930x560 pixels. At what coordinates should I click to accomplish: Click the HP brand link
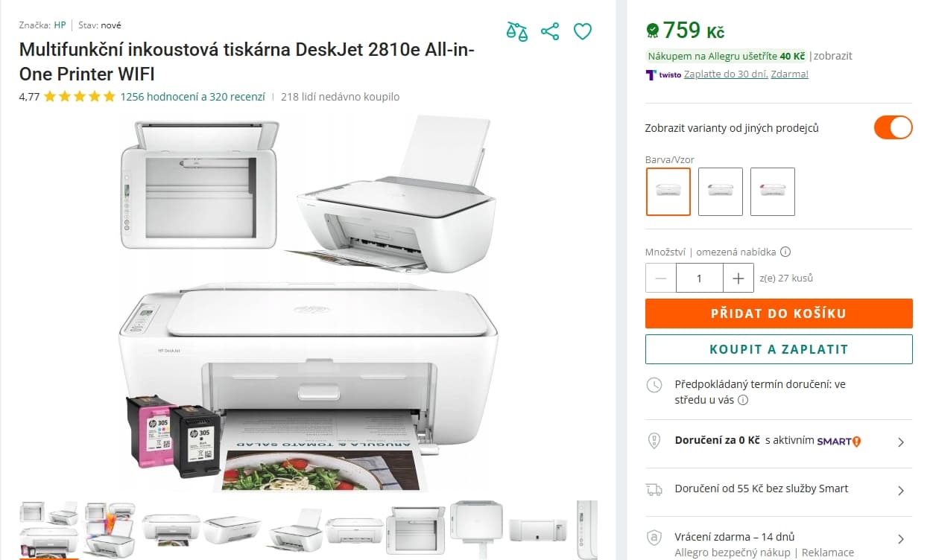pos(60,25)
